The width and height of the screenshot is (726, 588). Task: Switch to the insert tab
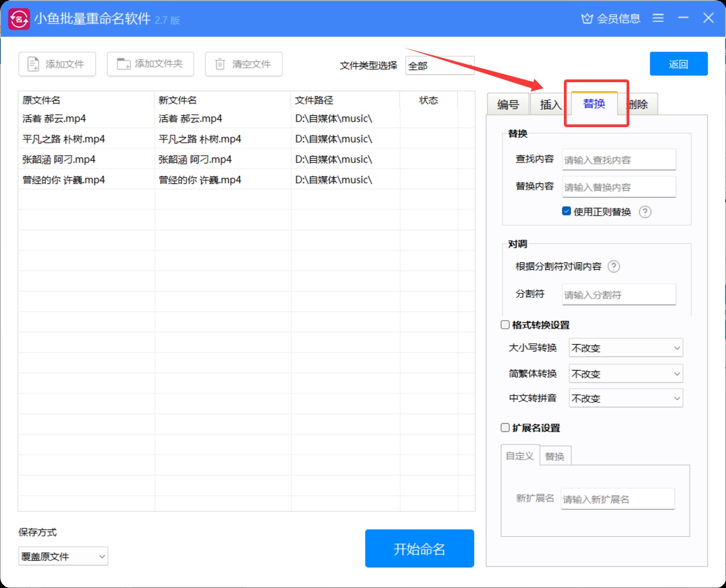click(550, 104)
